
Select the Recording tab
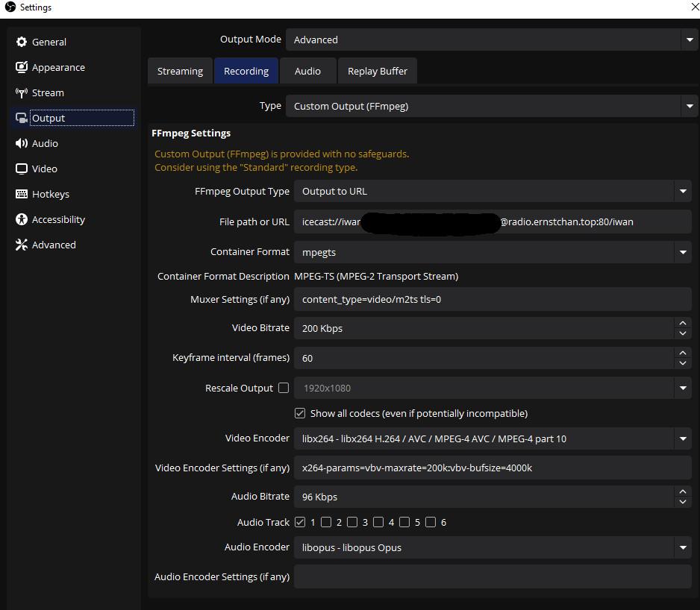[246, 71]
